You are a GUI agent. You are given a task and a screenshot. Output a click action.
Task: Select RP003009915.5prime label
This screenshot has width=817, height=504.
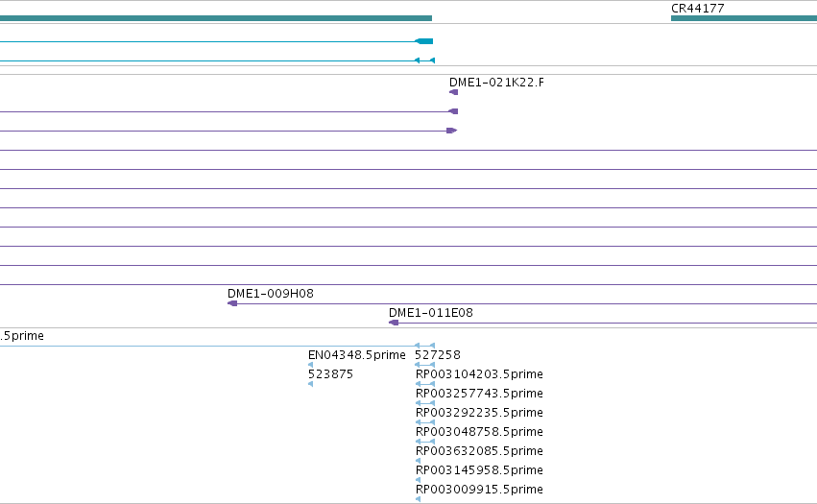(479, 490)
